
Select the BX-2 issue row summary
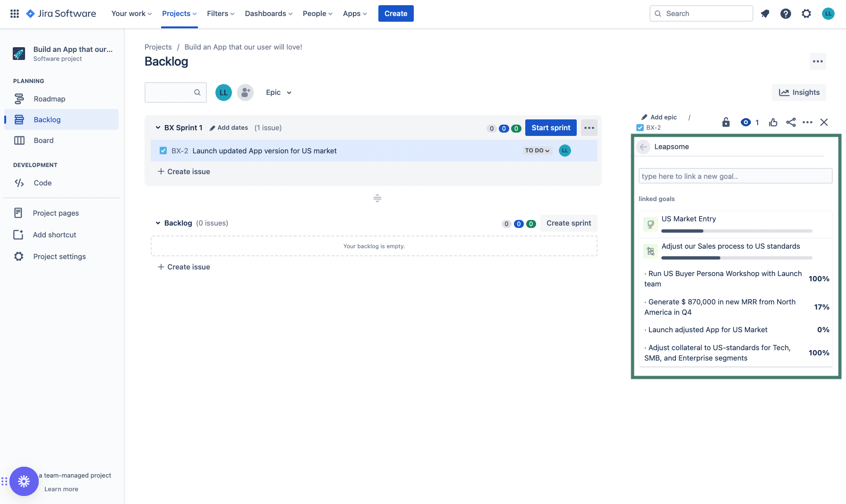point(265,151)
